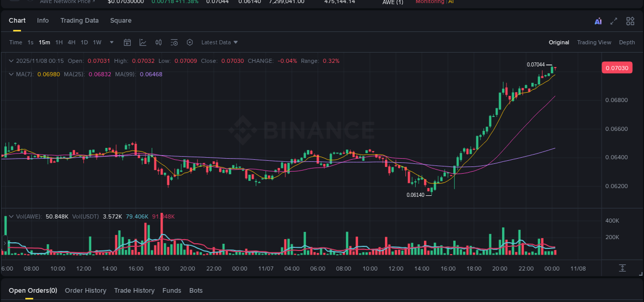Collapse the Volume indicator panel
Screen dimensions: 644x302
(x=11, y=216)
